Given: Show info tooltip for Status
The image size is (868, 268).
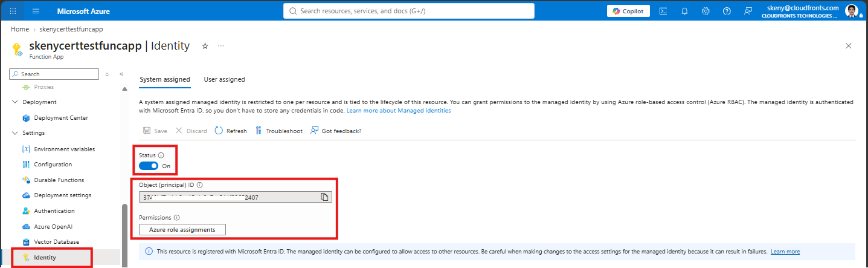Looking at the screenshot, I should (x=161, y=155).
